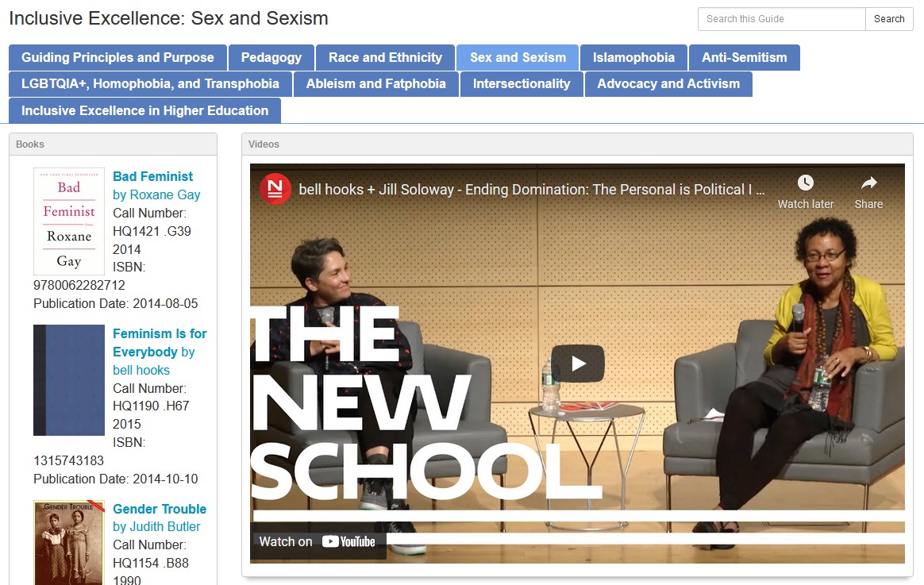The image size is (924, 585).
Task: Open LGBTQIA+, Homophobia, and Transphobia tab
Action: 150,83
